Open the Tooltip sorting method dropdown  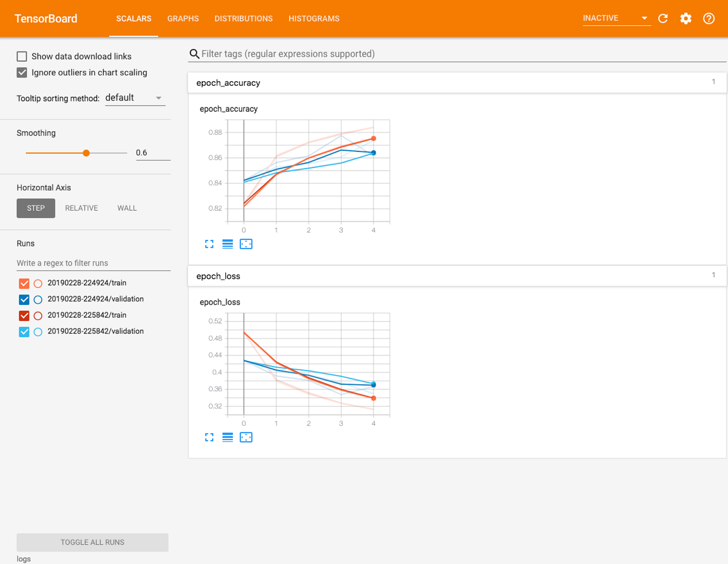(134, 97)
